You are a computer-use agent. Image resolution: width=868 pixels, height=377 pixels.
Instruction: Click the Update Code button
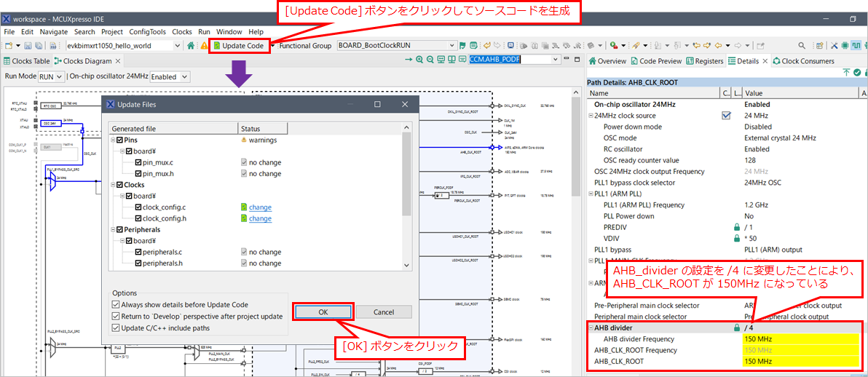pos(239,45)
